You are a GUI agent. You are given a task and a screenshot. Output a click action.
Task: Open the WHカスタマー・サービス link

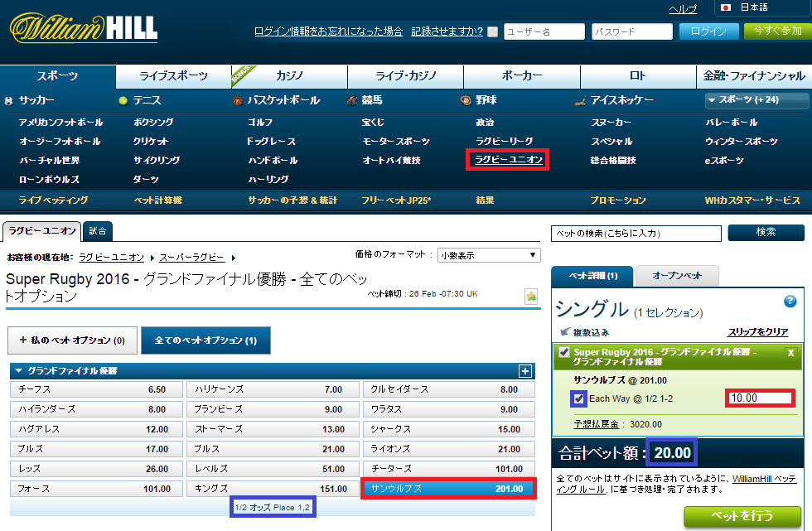pyautogui.click(x=752, y=200)
